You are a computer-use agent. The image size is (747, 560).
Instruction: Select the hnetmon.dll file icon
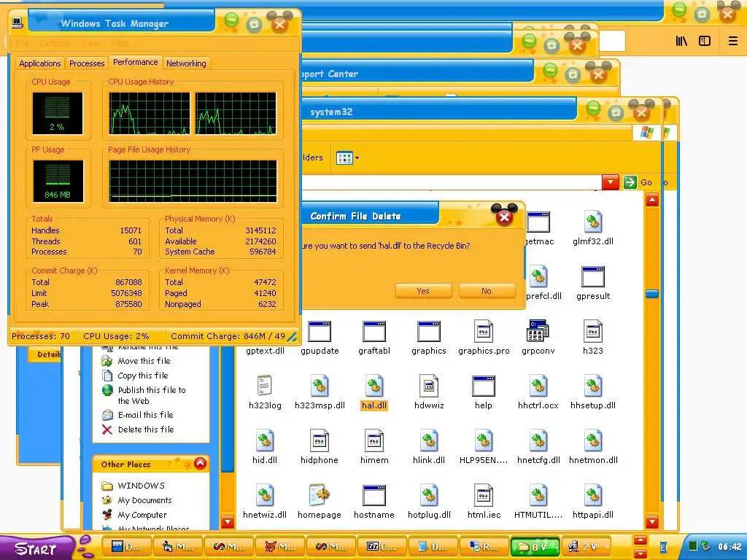tap(592, 440)
